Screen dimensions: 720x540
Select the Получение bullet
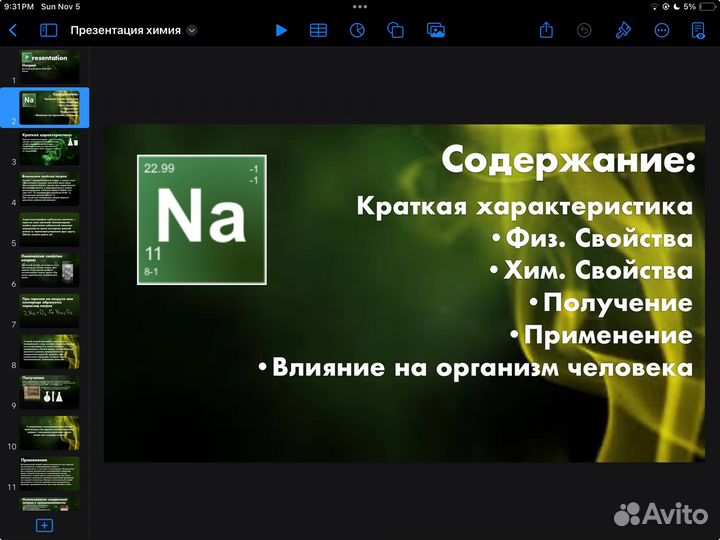point(611,303)
